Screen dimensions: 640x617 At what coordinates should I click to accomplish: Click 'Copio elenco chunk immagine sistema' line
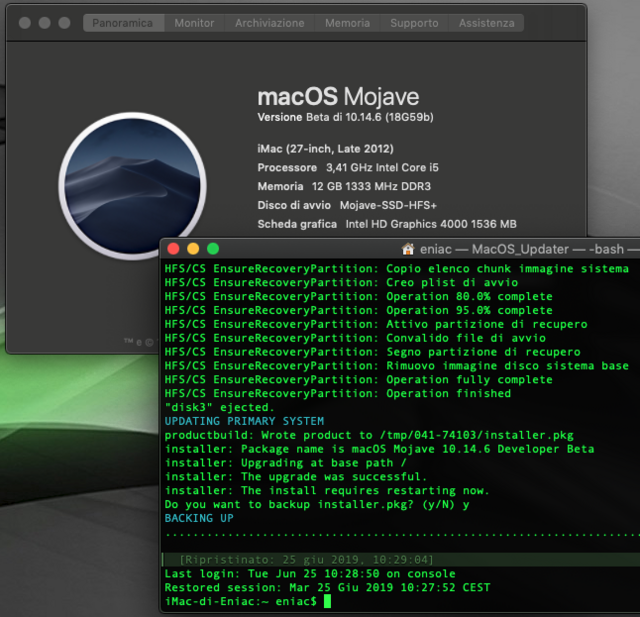pos(397,268)
